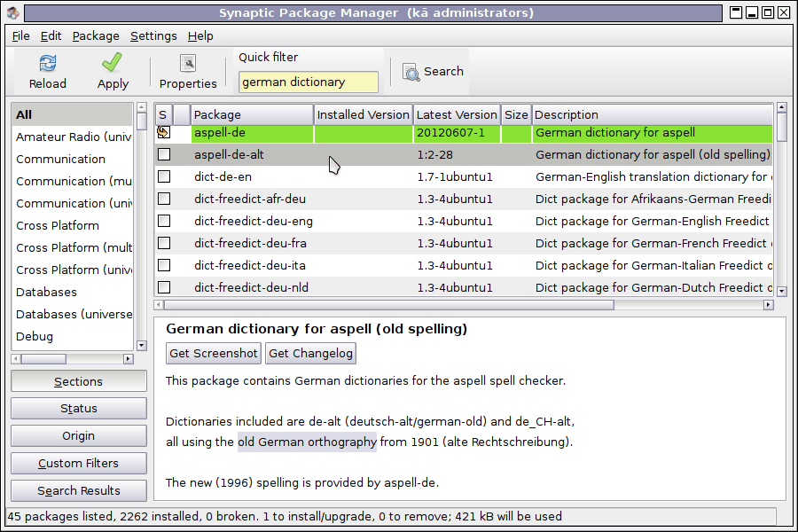798x532 pixels.
Task: Open the Package menu
Action: (96, 36)
